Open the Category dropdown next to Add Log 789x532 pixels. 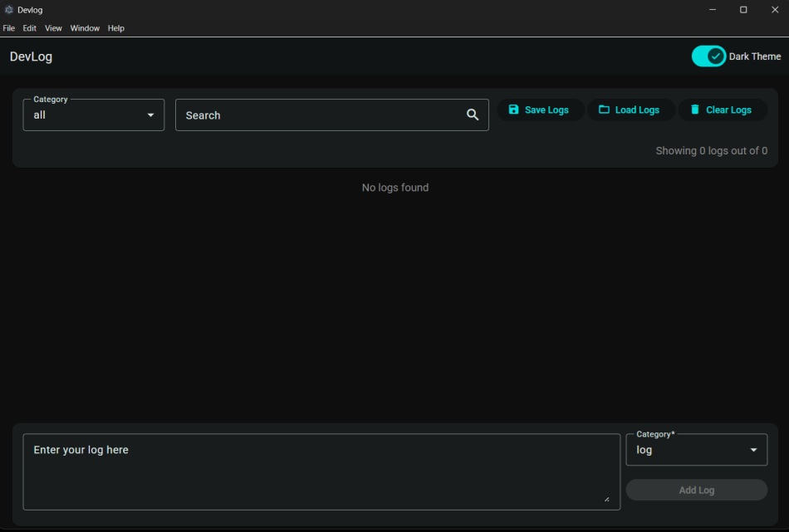pyautogui.click(x=696, y=449)
